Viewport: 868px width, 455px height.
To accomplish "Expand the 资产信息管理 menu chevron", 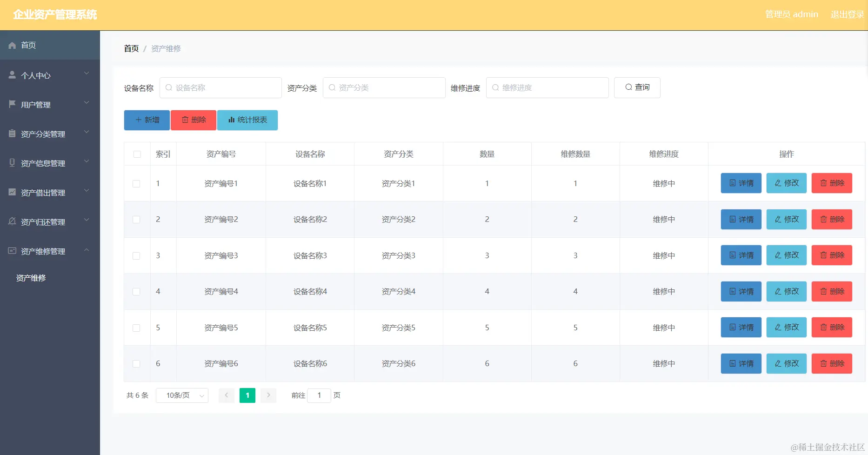I will click(x=87, y=161).
